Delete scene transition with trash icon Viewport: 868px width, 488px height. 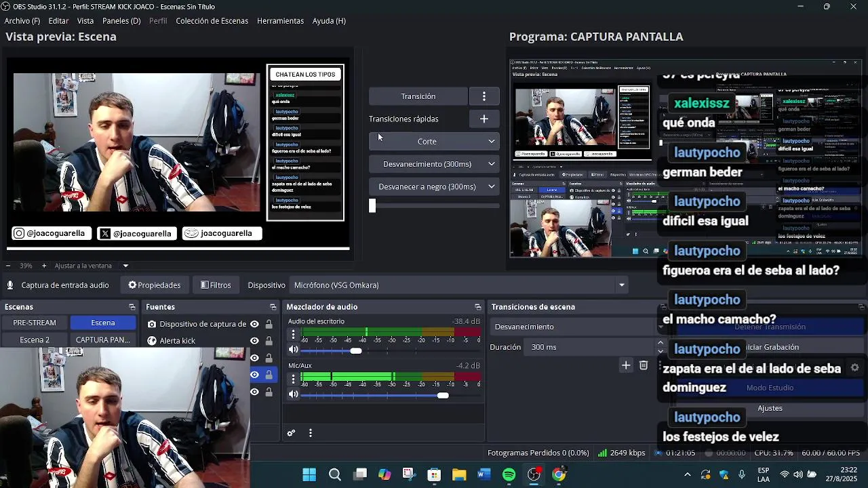click(x=644, y=366)
